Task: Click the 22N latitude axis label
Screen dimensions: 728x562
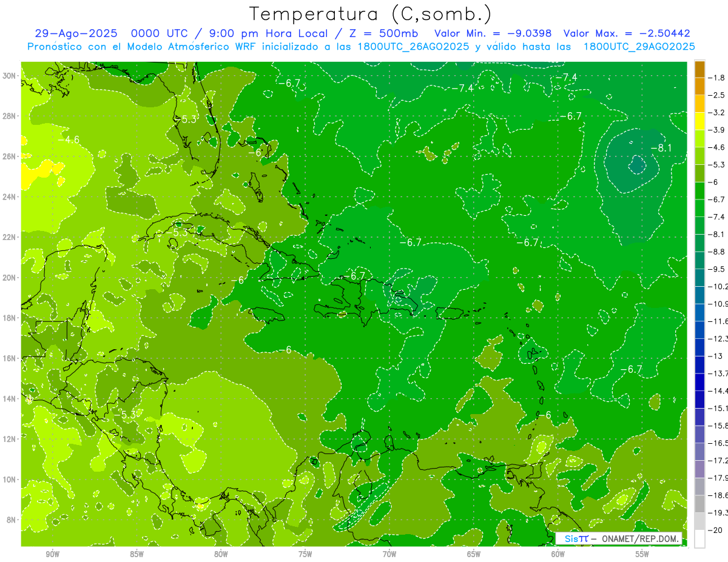Action: 10,237
